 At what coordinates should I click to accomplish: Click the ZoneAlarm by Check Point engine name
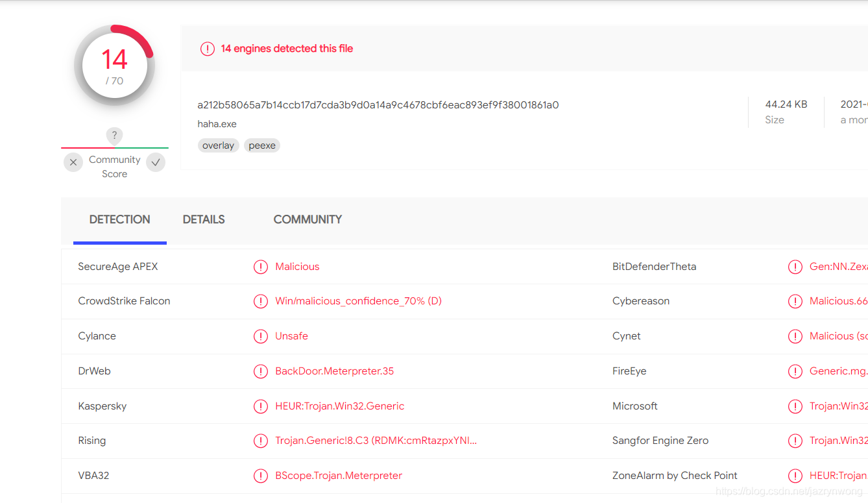click(675, 476)
